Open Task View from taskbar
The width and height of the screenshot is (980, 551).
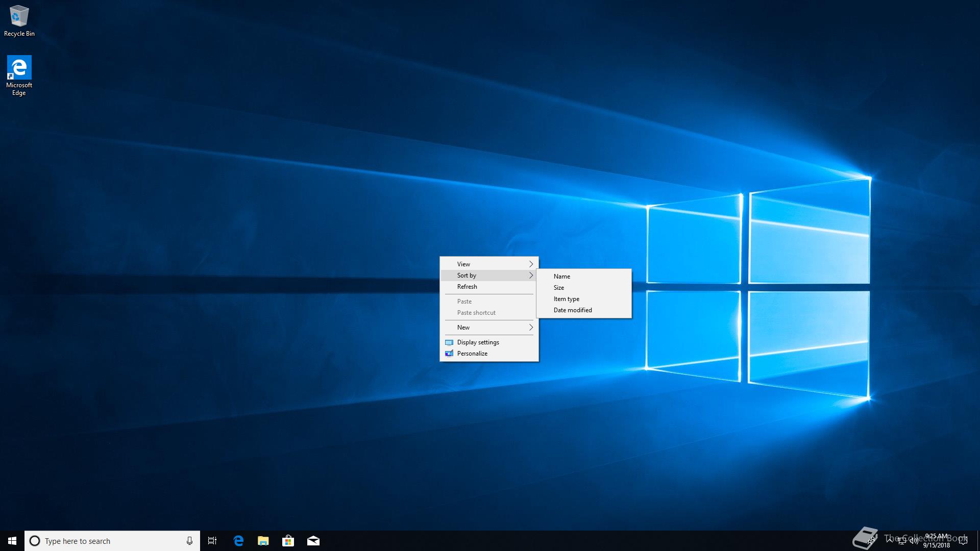click(x=212, y=541)
